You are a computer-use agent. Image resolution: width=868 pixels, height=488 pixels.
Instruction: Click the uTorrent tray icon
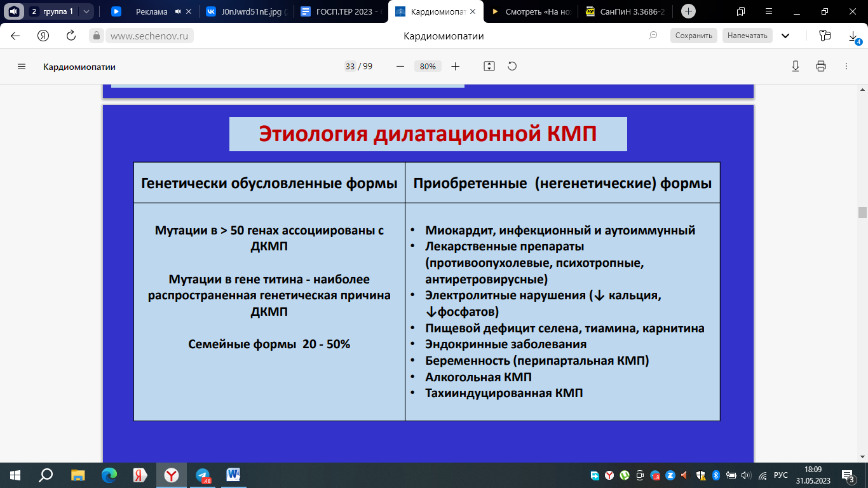pos(625,475)
